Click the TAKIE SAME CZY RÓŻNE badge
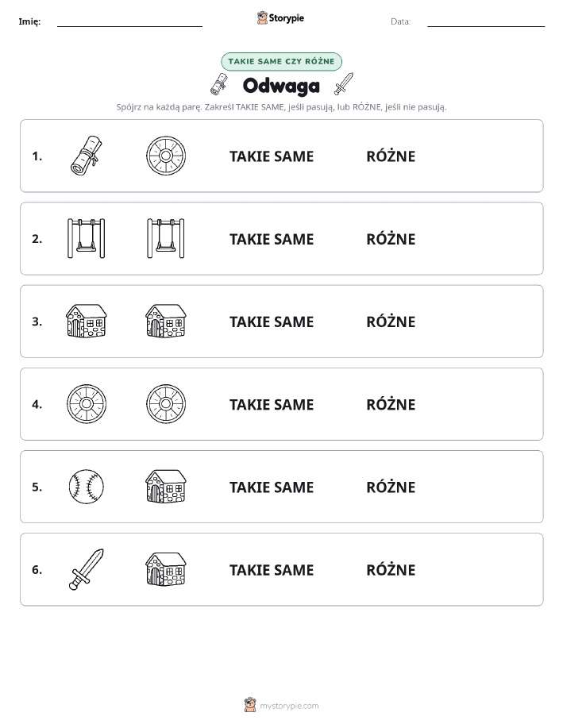 pyautogui.click(x=281, y=61)
